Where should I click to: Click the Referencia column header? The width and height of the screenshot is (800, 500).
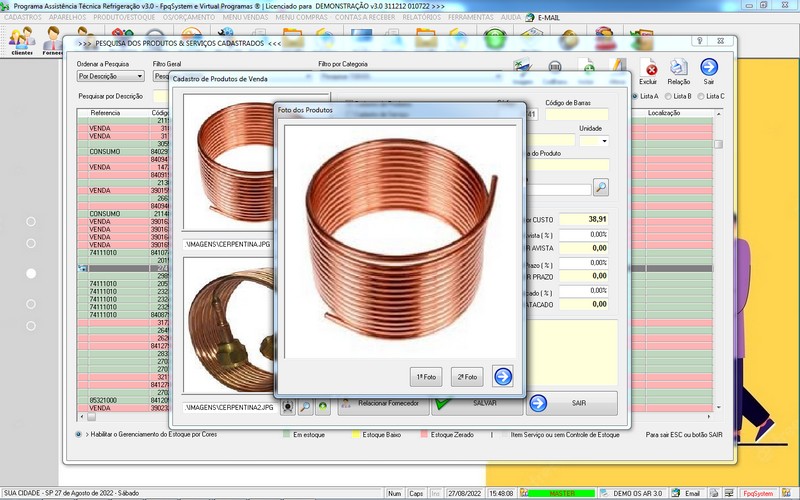tap(105, 113)
